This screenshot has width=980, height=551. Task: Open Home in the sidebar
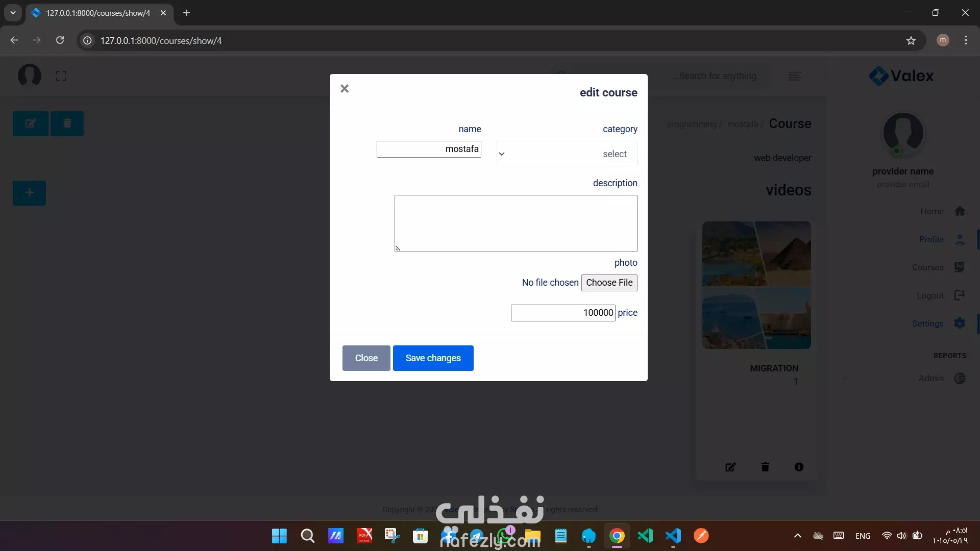[x=943, y=211]
